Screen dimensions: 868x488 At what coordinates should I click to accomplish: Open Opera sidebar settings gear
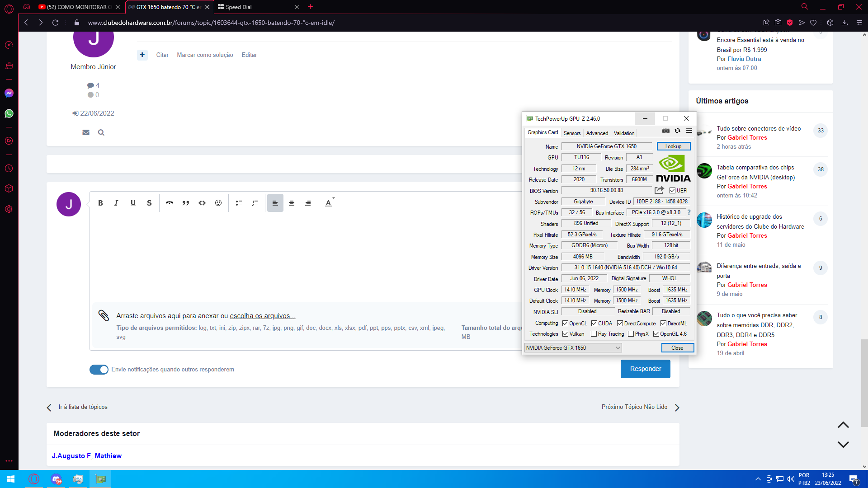(x=9, y=209)
